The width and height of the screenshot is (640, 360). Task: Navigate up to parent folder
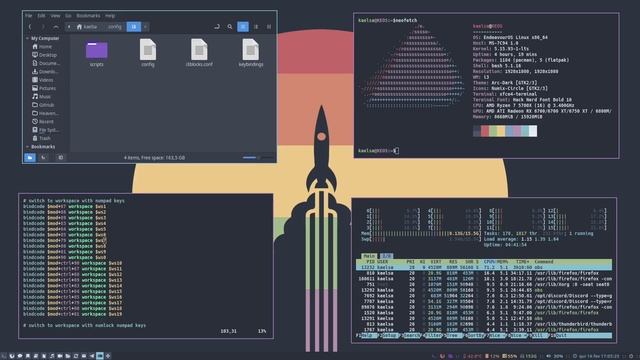(56, 27)
